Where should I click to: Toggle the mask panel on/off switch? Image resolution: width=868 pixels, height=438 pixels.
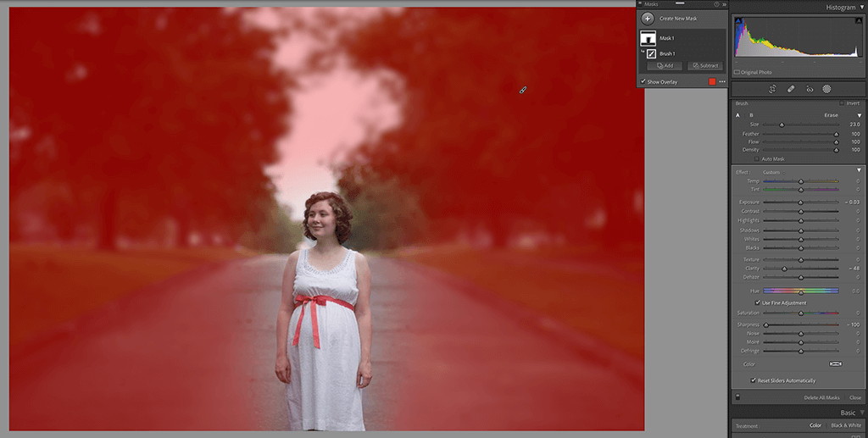(737, 397)
